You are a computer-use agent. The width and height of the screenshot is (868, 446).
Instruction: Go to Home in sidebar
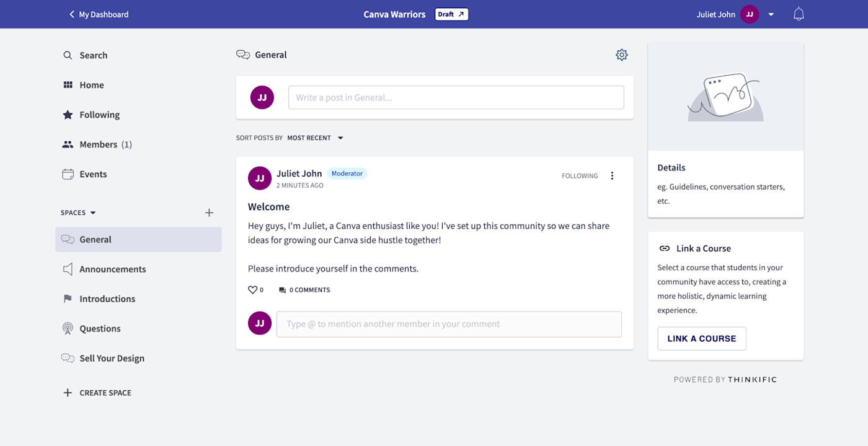(x=91, y=85)
